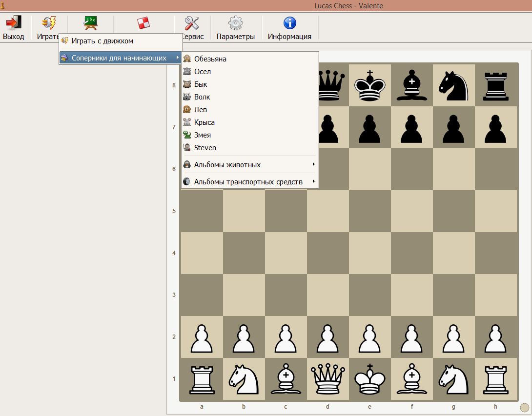Click the white pawn on a2

202,338
